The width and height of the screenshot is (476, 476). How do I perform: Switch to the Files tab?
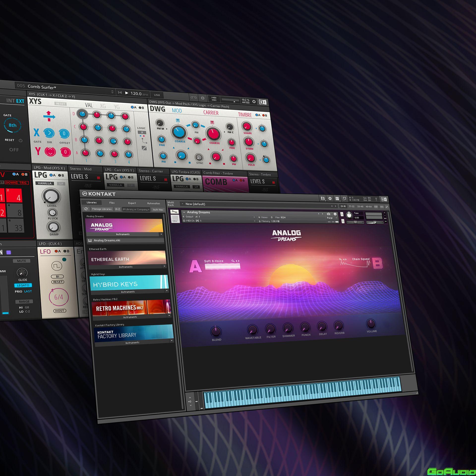[x=112, y=203]
